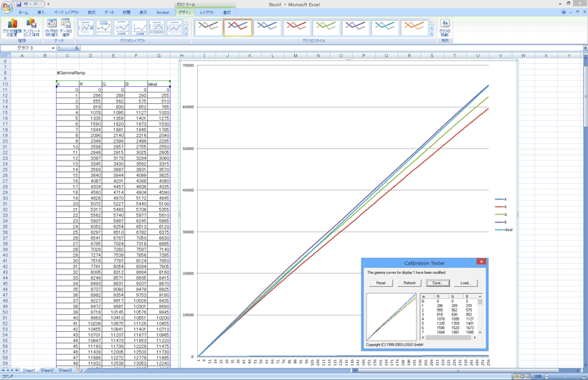
Task: Switch to Page Break Preview button
Action: [528, 376]
